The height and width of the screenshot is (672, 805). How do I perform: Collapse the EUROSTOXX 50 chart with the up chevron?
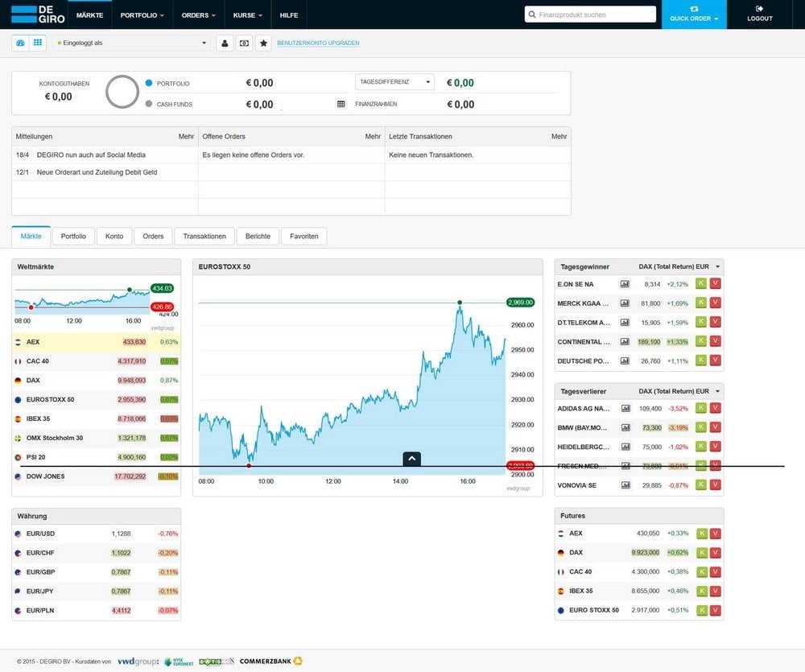411,459
